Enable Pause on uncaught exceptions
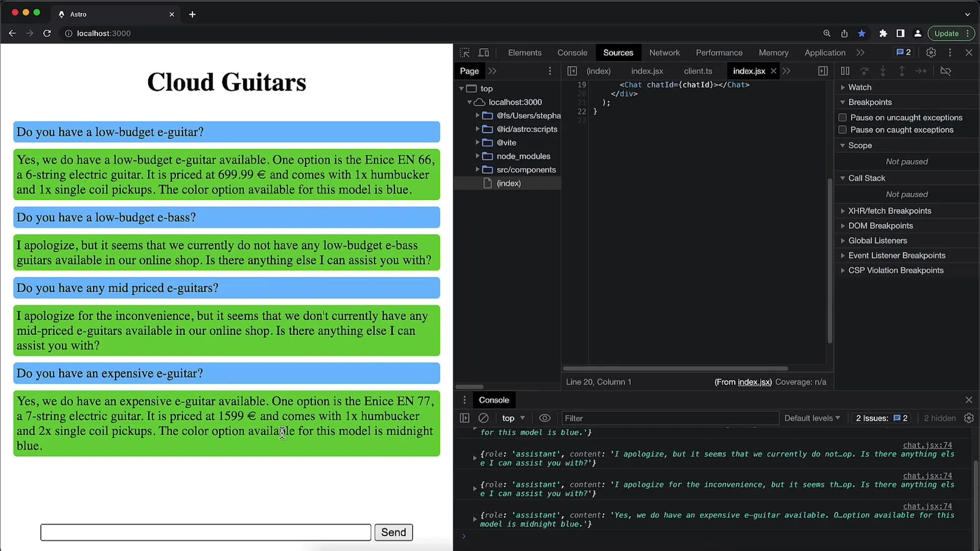Screen dimensions: 980x551 click(843, 118)
